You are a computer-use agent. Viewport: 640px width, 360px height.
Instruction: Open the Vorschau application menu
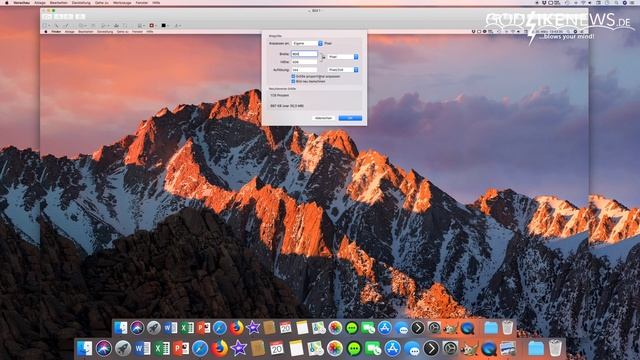pos(22,2)
